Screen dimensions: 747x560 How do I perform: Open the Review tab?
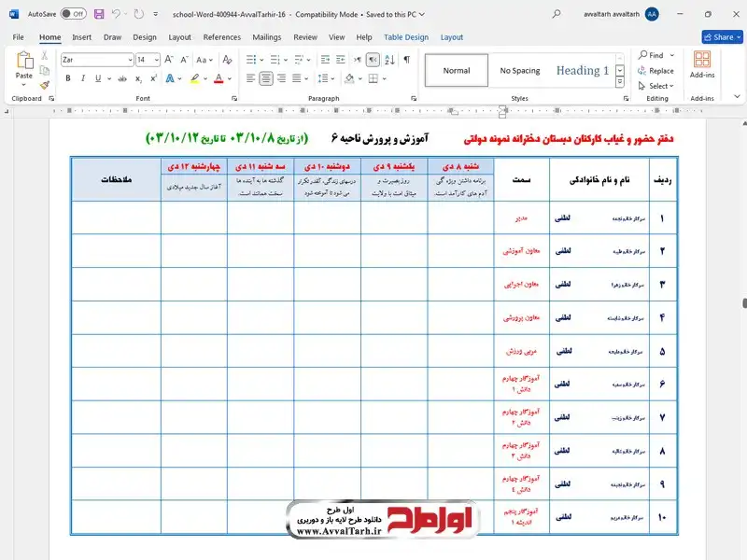(305, 37)
